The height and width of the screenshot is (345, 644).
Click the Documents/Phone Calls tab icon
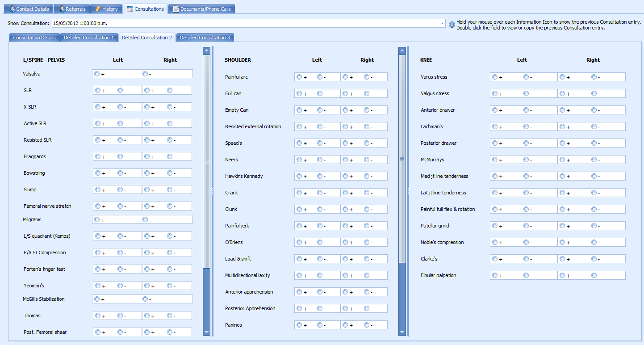[176, 9]
